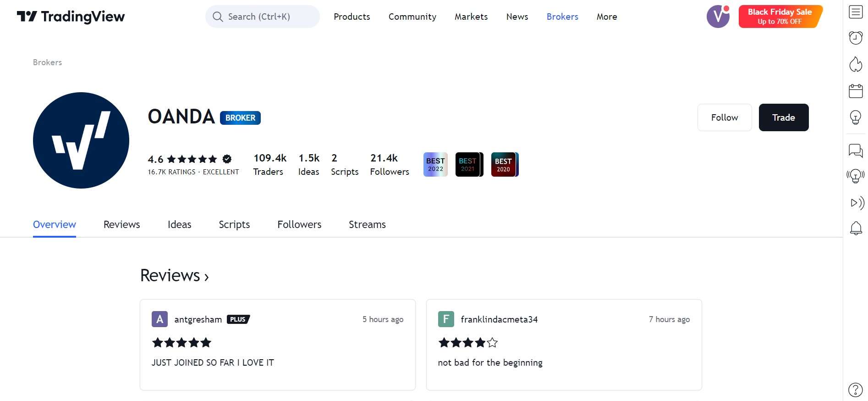Open the Help center question mark icon
The height and width of the screenshot is (401, 868).
[856, 390]
